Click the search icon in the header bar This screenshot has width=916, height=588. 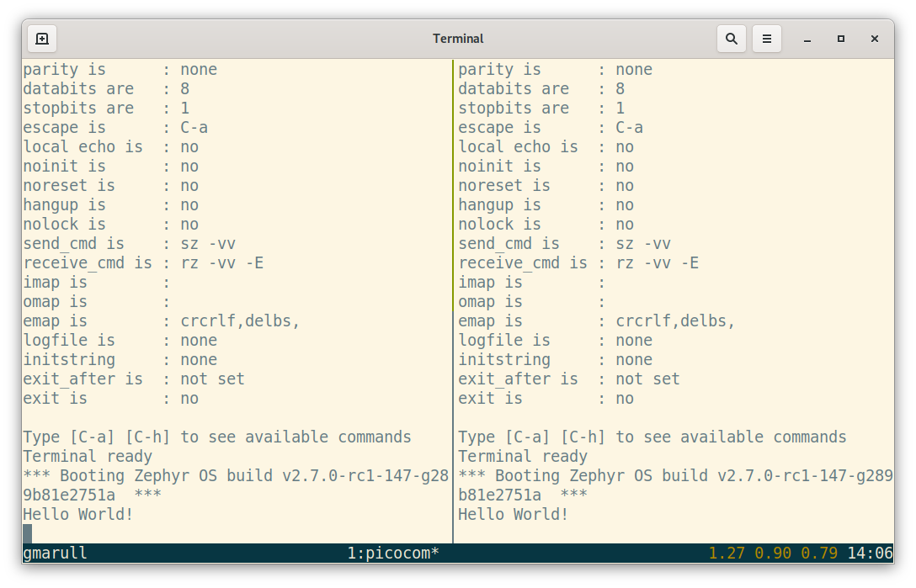(731, 39)
